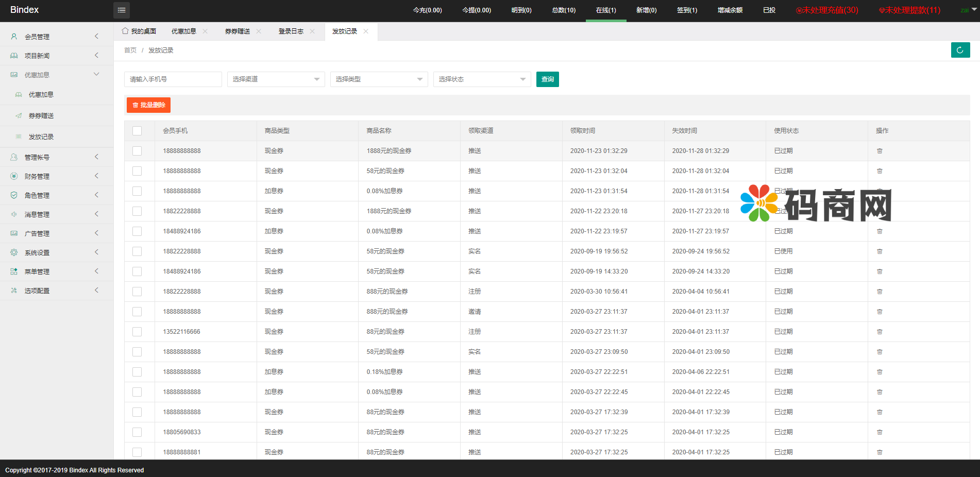Toggle the sidebar hamburger menu icon
This screenshot has width=980, height=477.
(122, 10)
